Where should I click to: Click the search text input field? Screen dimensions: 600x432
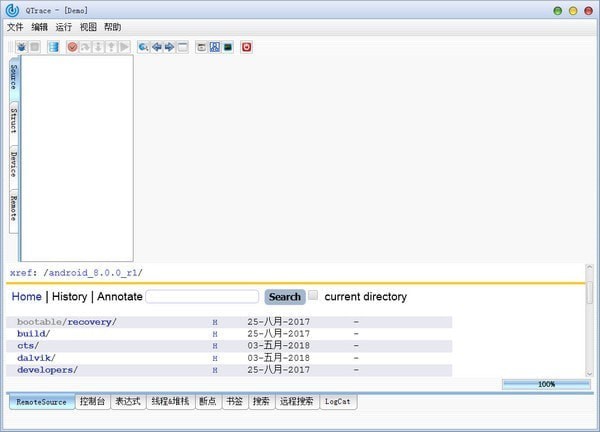(x=202, y=297)
